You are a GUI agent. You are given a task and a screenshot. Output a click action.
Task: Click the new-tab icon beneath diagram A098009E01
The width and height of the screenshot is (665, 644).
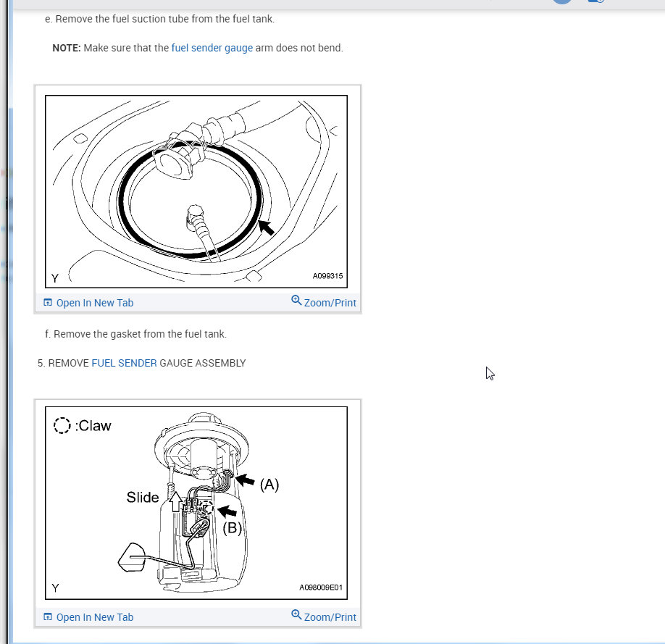pos(48,617)
